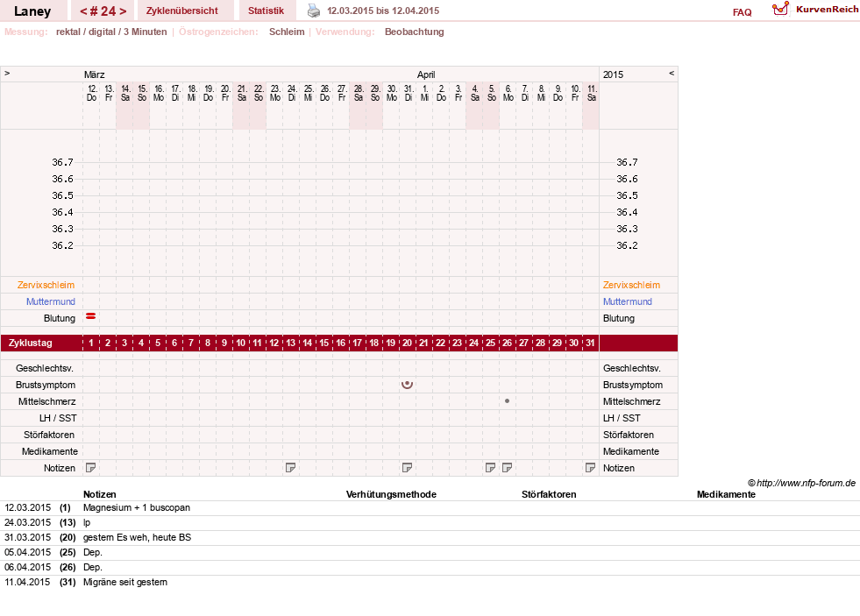Select the 12. Do date column header
Viewport: 860px width, 616px height.
click(91, 93)
